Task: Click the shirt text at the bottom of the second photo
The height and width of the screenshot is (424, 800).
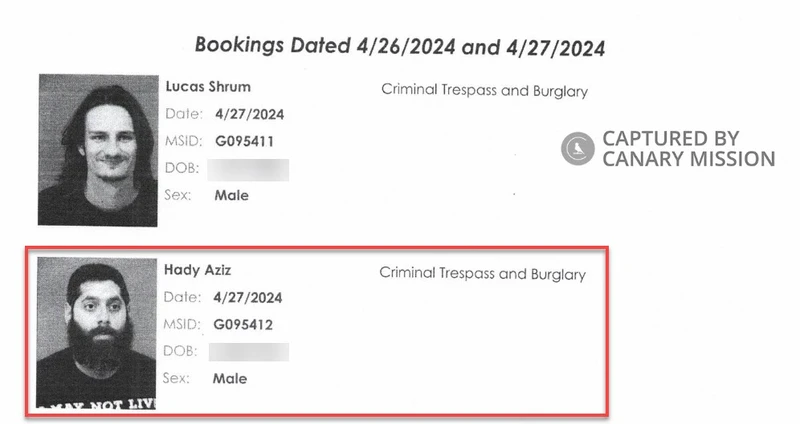Action: click(97, 404)
